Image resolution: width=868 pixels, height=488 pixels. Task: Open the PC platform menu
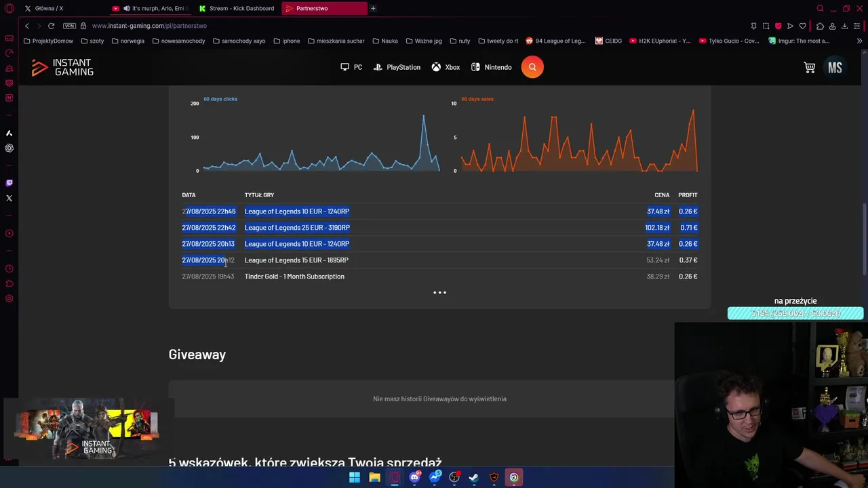tap(351, 67)
